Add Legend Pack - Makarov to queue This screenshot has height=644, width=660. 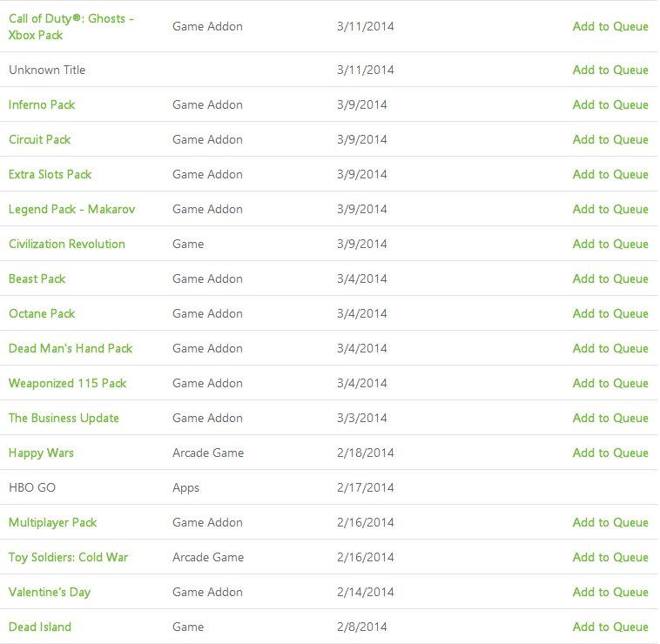[x=610, y=210]
